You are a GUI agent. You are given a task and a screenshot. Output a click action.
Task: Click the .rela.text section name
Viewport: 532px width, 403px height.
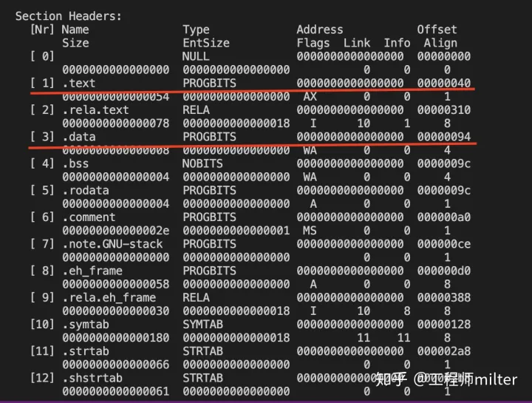pyautogui.click(x=95, y=110)
